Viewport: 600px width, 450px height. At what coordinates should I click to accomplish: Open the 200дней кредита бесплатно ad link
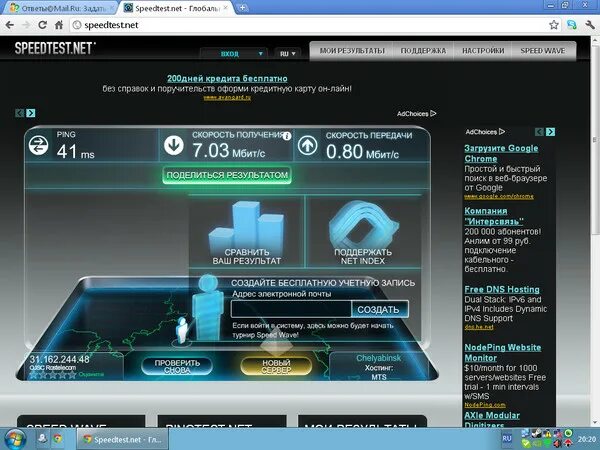tap(227, 78)
